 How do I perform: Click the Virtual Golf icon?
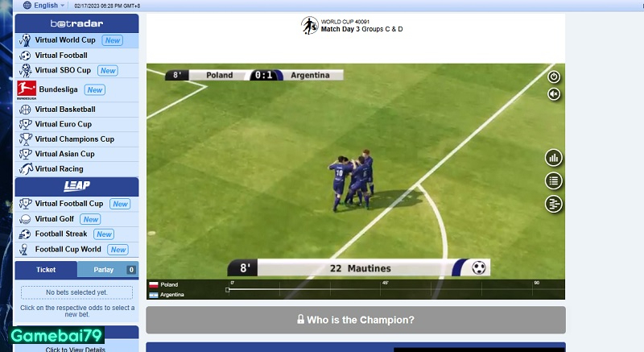25,219
